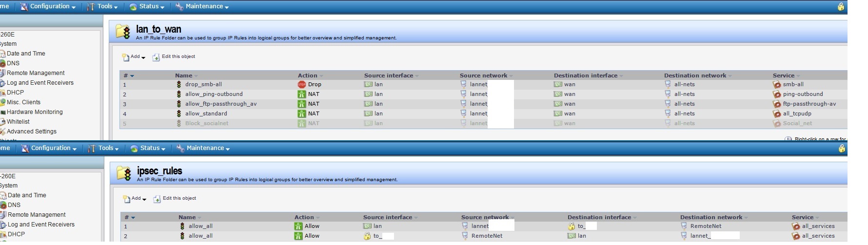
Task: Open Maintenance menu above lan_to_wan folder
Action: [x=202, y=6]
